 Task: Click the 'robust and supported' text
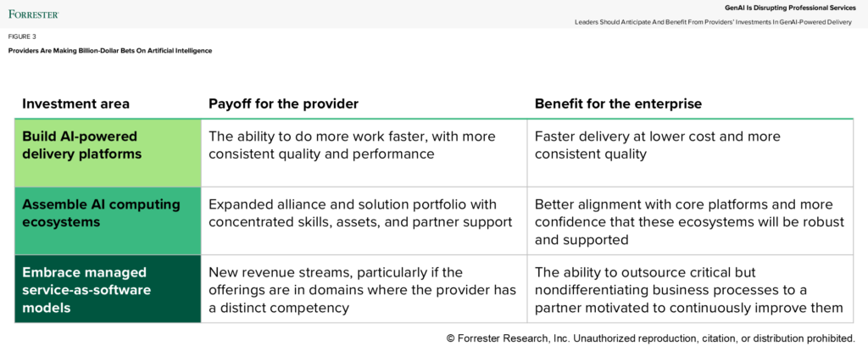[x=690, y=231]
